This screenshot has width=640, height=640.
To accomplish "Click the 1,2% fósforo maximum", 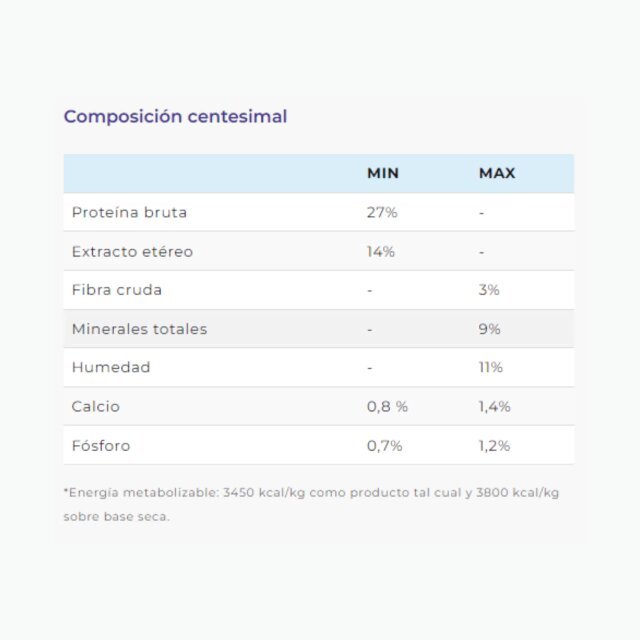I will coord(494,446).
